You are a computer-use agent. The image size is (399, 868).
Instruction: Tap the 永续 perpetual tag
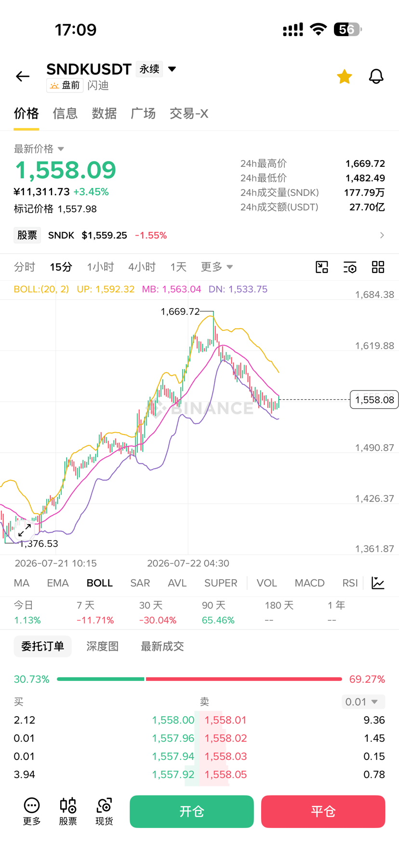149,69
